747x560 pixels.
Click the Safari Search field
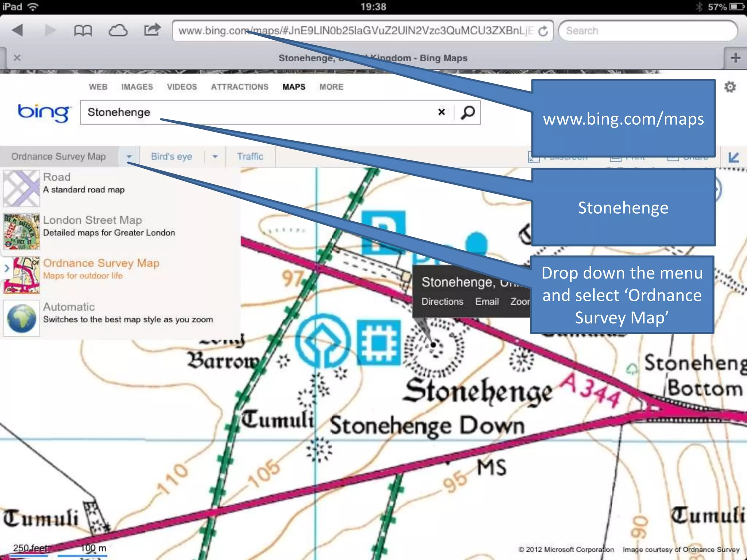pyautogui.click(x=648, y=31)
